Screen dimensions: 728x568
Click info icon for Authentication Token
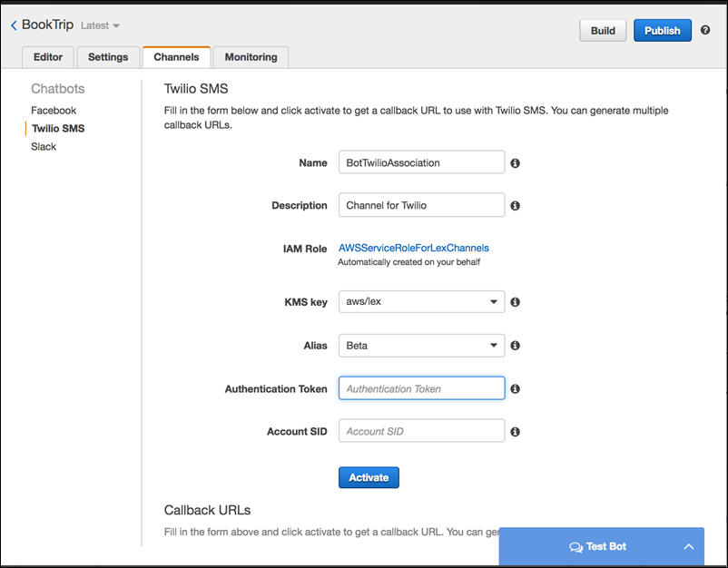[515, 389]
